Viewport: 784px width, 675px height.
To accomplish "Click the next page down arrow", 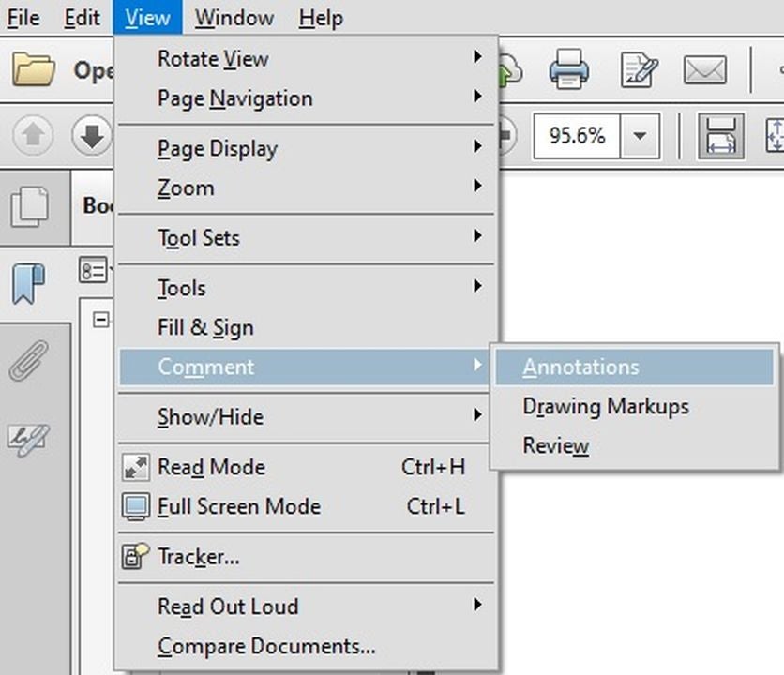I will click(92, 137).
